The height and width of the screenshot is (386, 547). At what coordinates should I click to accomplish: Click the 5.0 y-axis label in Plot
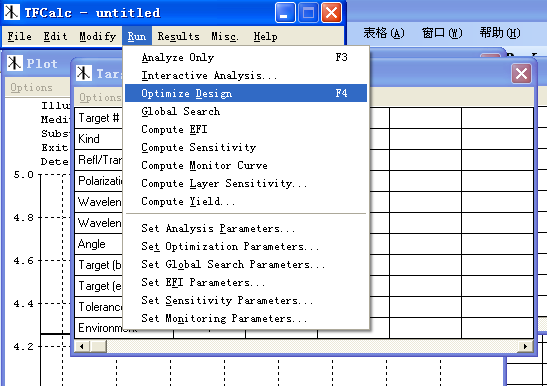(23, 175)
